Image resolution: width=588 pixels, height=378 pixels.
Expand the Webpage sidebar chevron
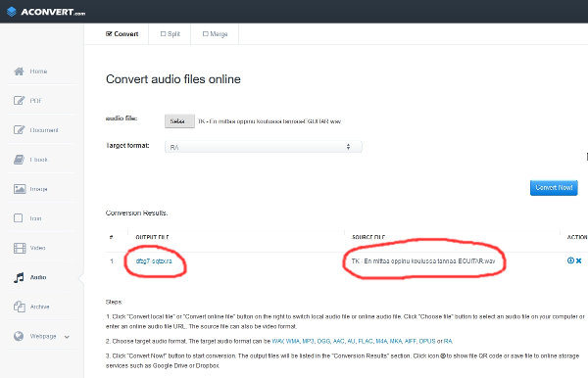pyautogui.click(x=67, y=337)
